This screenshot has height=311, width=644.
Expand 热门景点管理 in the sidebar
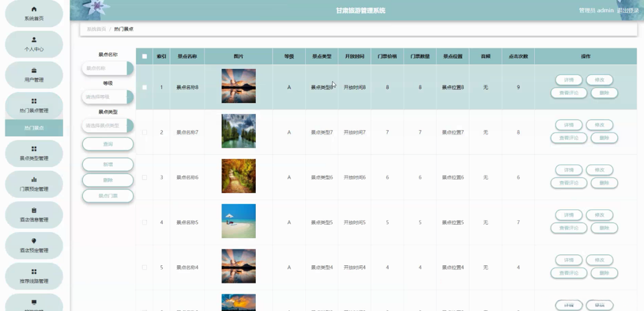[34, 106]
